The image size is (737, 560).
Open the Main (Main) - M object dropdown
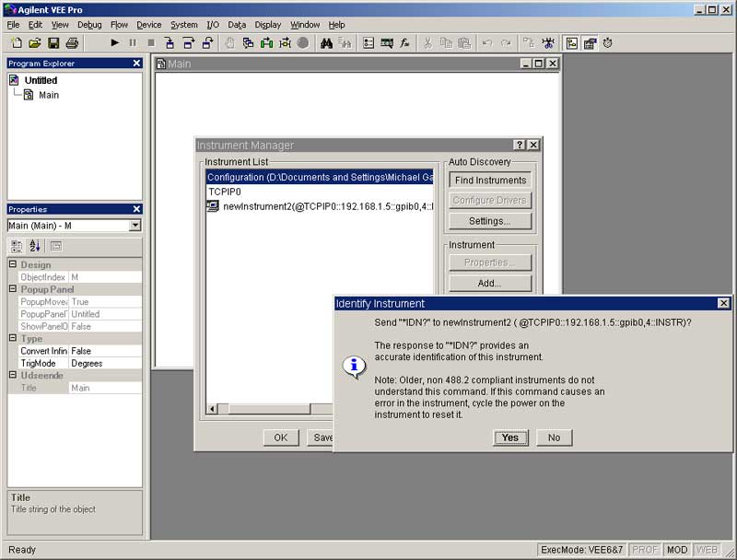pyautogui.click(x=135, y=226)
